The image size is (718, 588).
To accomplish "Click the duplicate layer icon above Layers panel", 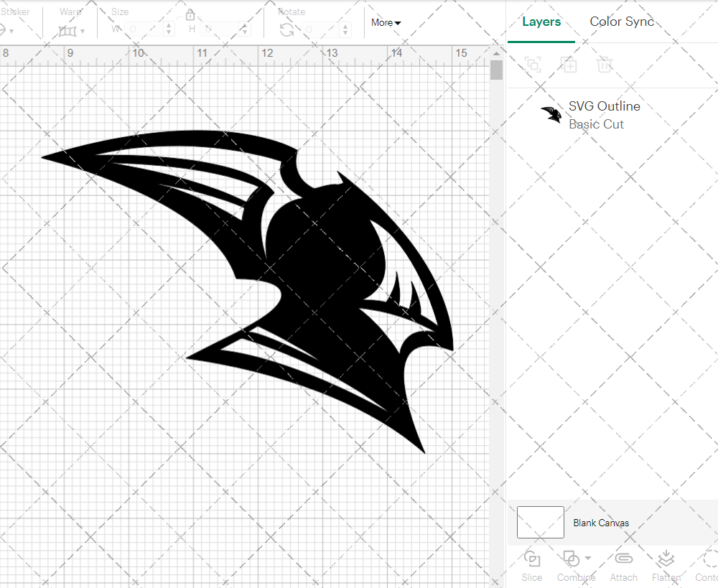I will pos(569,65).
